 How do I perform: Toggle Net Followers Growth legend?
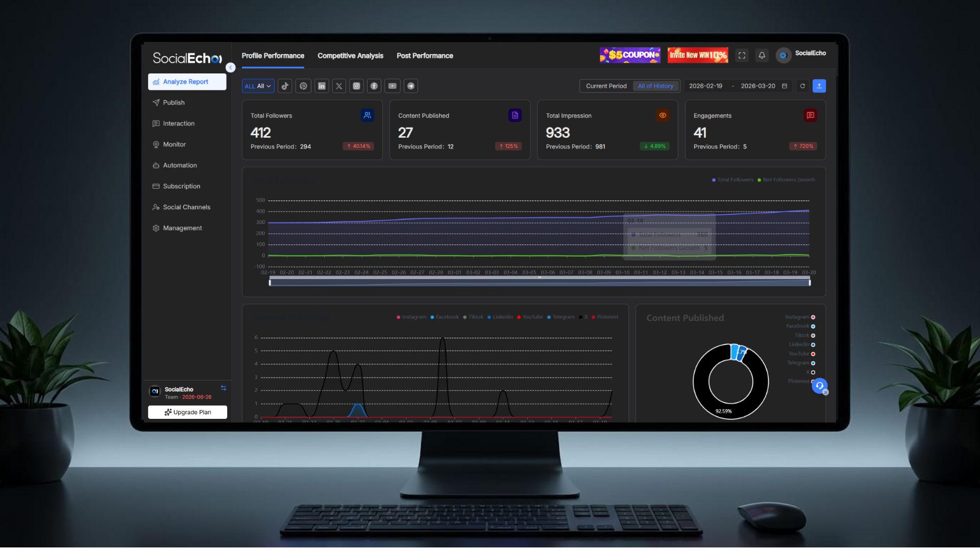(x=786, y=180)
